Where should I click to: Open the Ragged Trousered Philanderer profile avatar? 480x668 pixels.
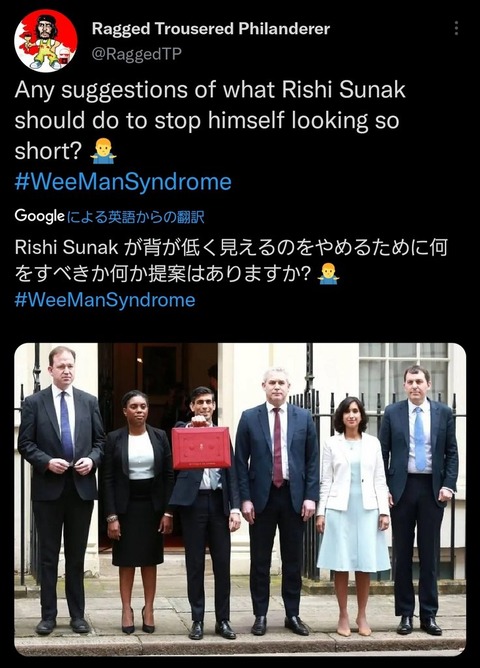(x=46, y=41)
